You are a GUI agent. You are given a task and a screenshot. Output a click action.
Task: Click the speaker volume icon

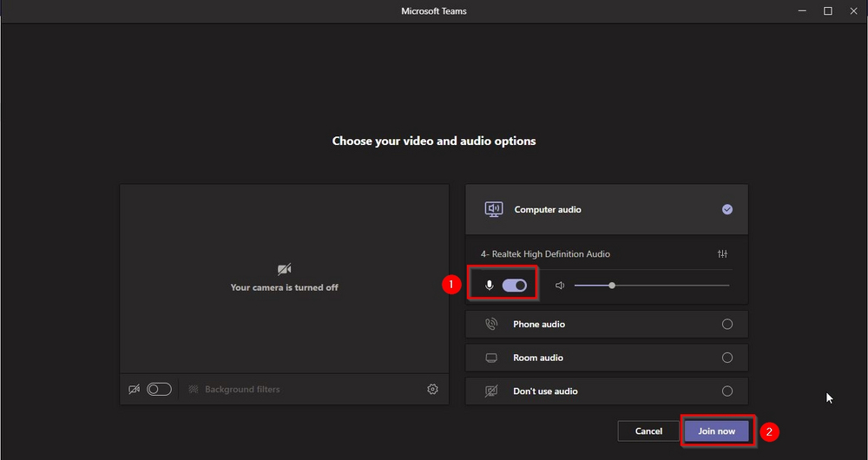pos(560,286)
